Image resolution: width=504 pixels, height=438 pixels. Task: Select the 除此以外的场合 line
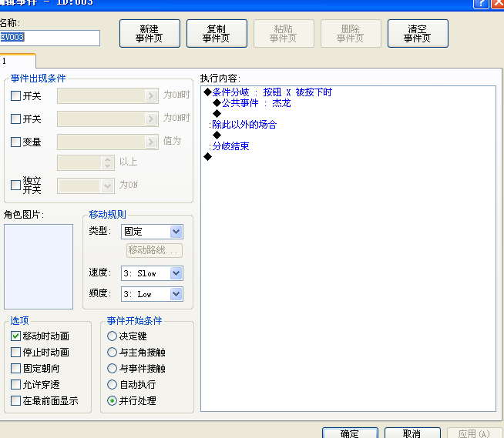[243, 125]
